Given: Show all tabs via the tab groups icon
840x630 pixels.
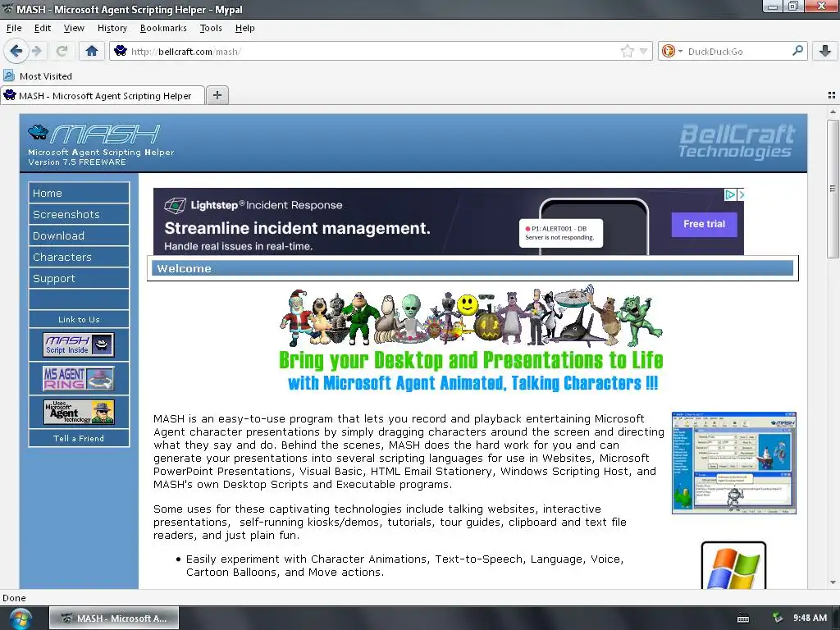Looking at the screenshot, I should tap(832, 95).
